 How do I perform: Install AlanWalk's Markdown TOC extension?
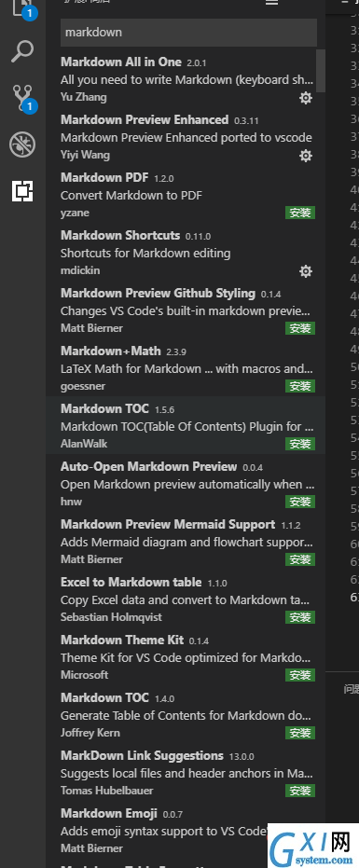pos(300,444)
